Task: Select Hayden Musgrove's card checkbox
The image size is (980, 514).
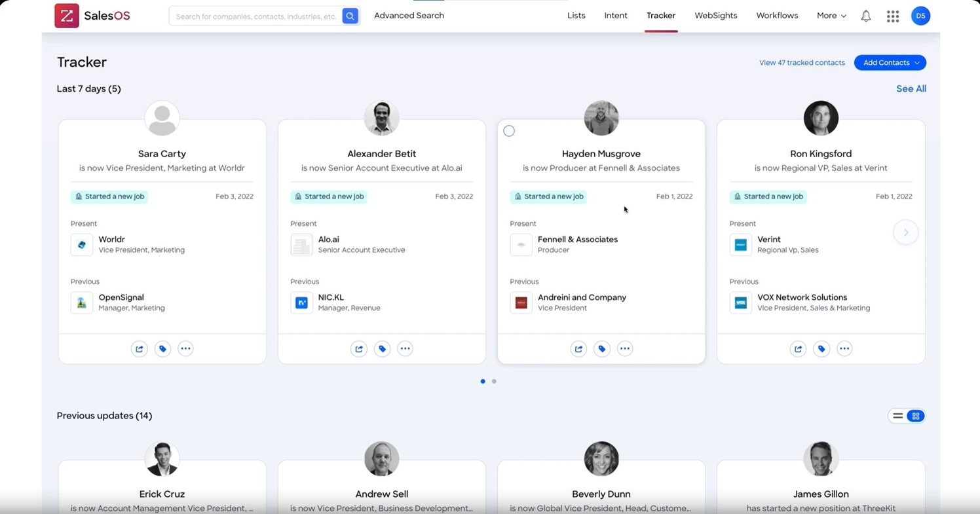Action: point(509,131)
